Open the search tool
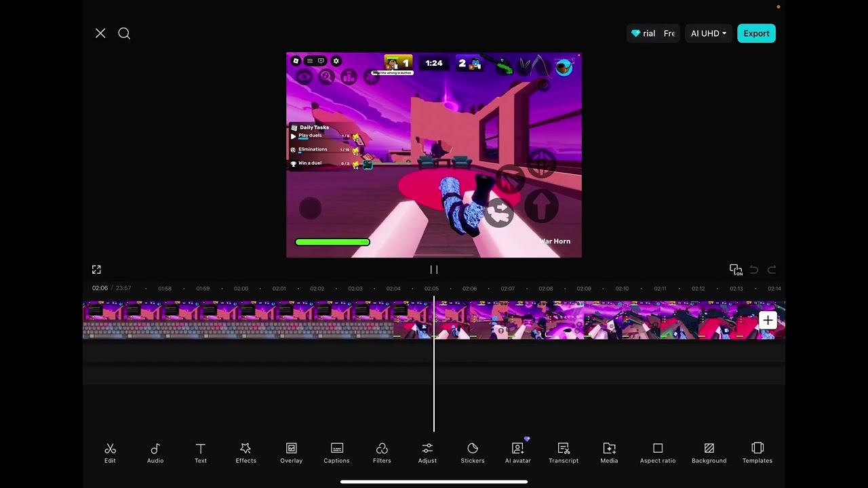The width and height of the screenshot is (868, 488). pos(124,33)
